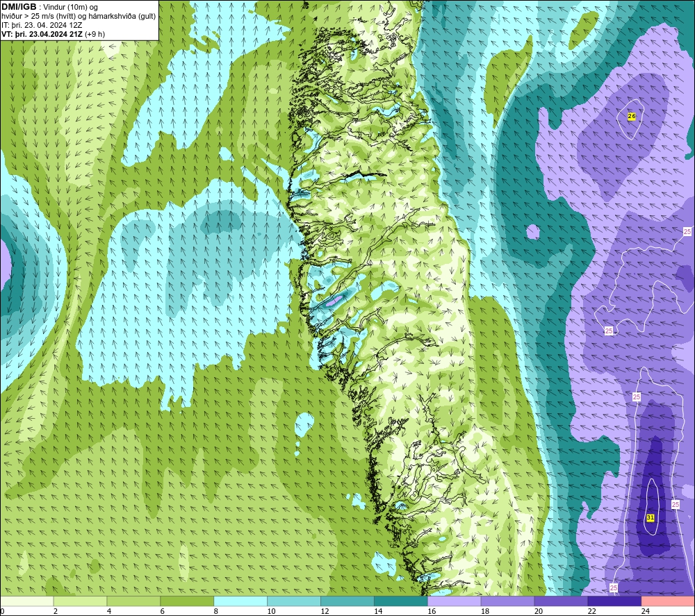Click the 2–4 m/s legend color swatch
This screenshot has width=695, height=616.
pyautogui.click(x=80, y=601)
